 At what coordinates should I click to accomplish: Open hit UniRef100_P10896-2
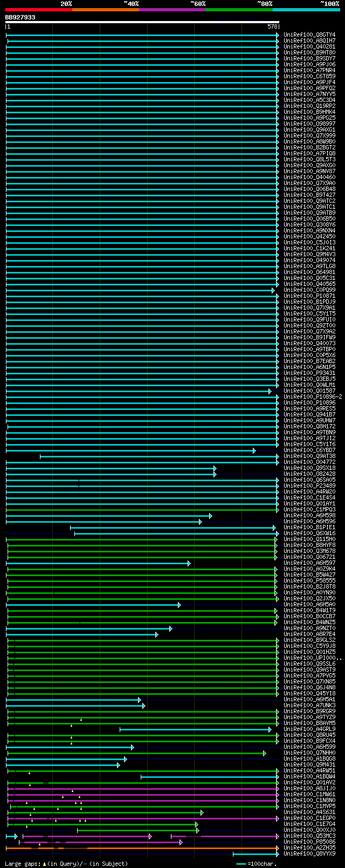[x=313, y=397]
